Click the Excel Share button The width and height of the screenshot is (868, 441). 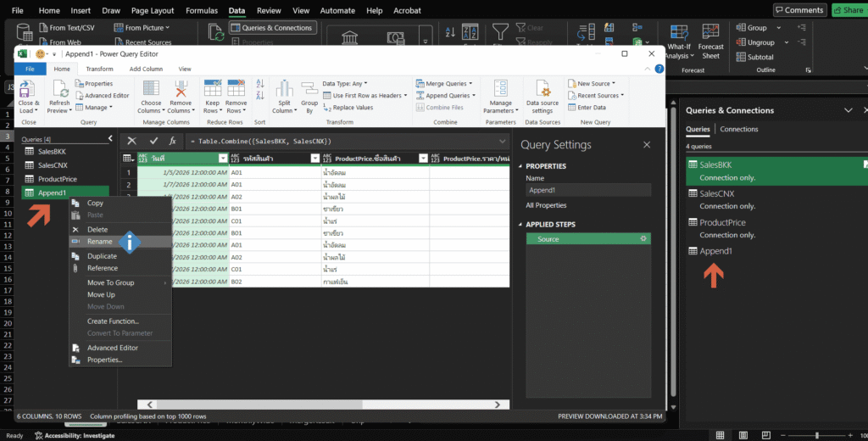pyautogui.click(x=849, y=10)
